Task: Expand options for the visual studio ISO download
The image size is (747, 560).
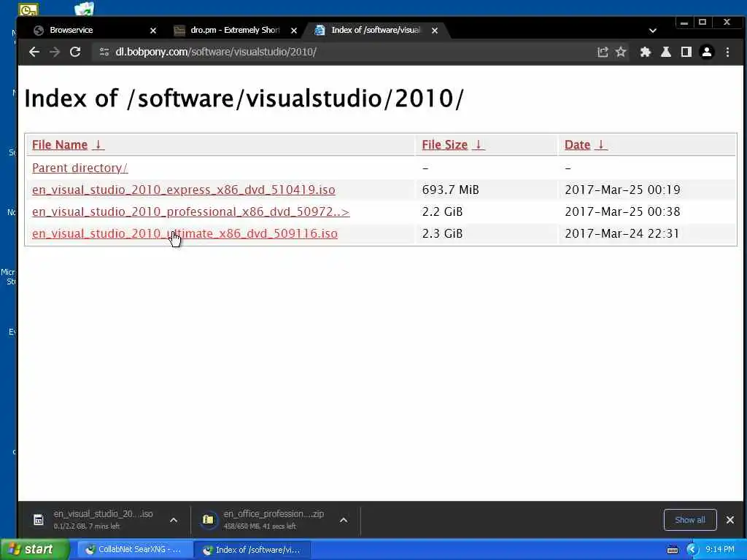Action: (174, 520)
